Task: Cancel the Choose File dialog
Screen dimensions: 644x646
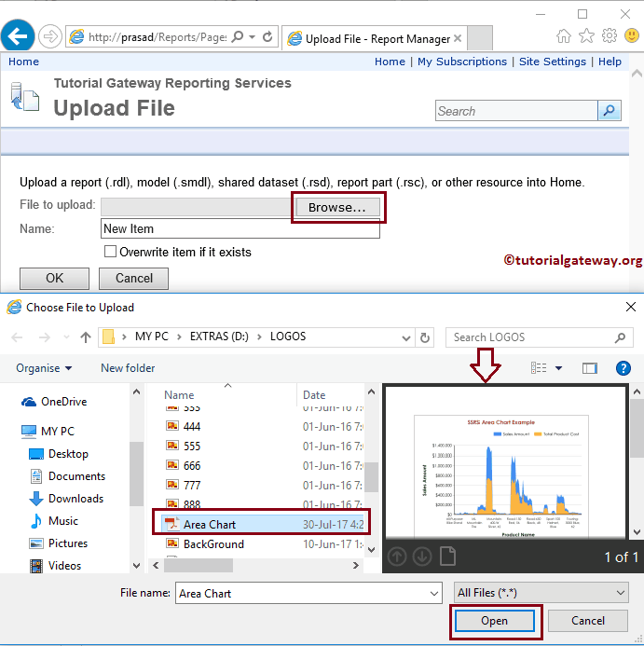Action: [x=587, y=621]
